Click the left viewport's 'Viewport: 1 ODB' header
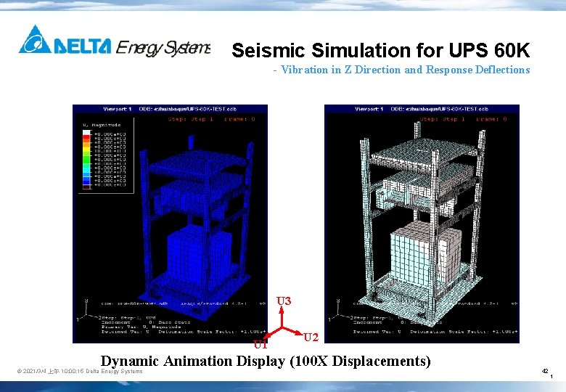Screen dimensions: 566x392 [170, 109]
